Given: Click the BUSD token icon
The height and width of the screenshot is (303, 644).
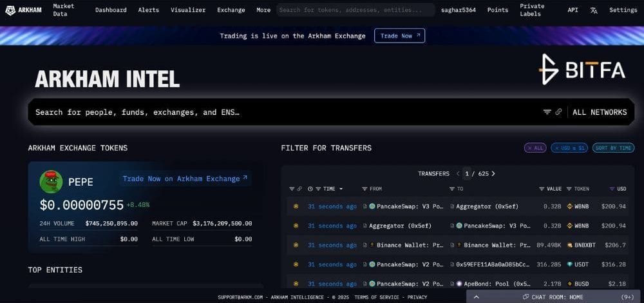Looking at the screenshot, I should (569, 284).
